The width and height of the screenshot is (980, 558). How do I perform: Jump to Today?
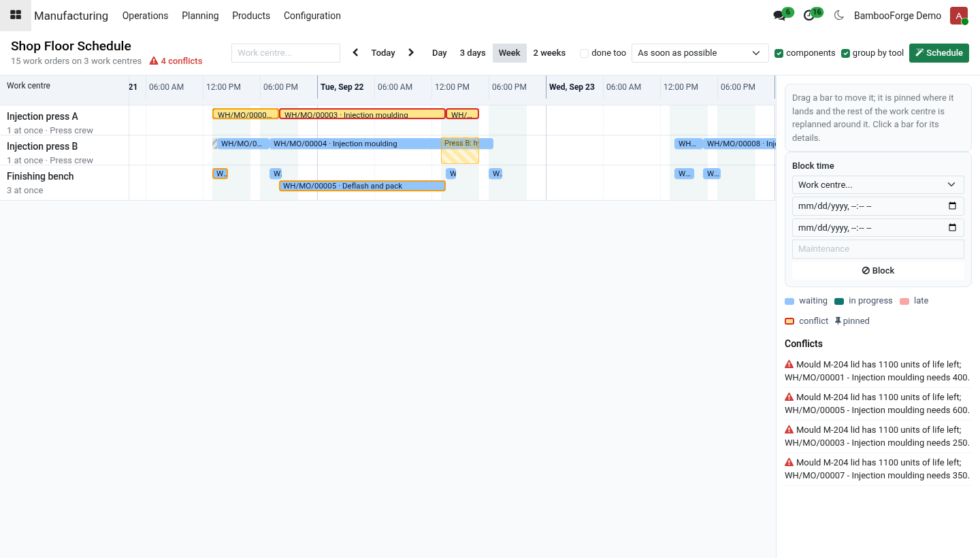pos(383,53)
